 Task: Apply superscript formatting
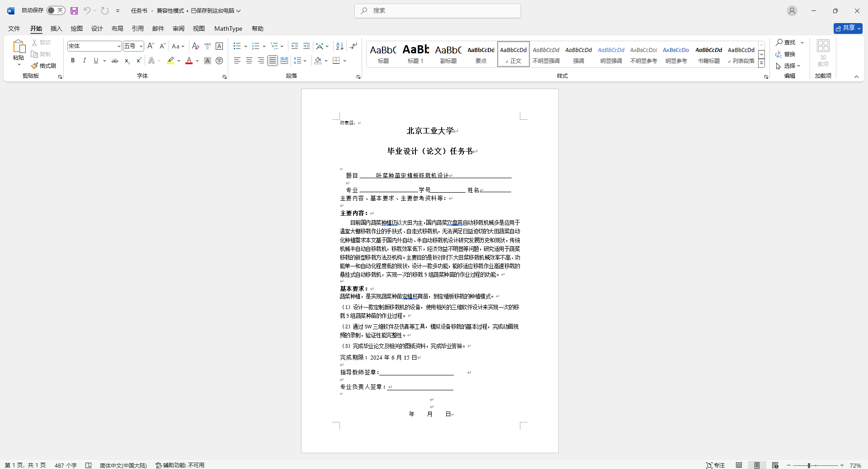[139, 61]
